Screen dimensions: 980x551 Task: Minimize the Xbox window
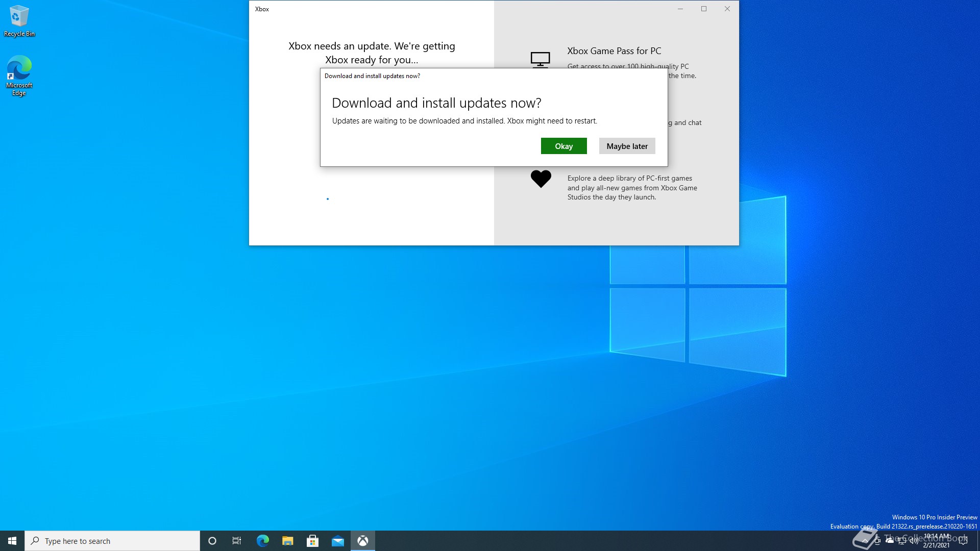pos(680,9)
